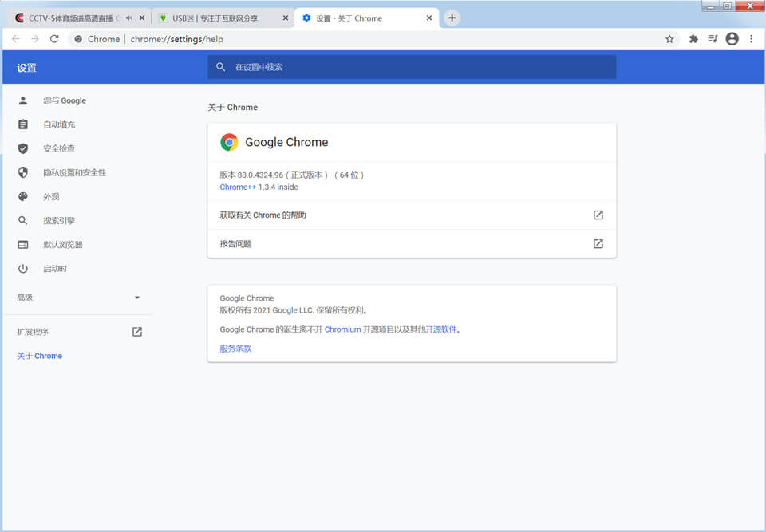766x532 pixels.
Task: Click the 报告问题 row
Action: [x=412, y=244]
